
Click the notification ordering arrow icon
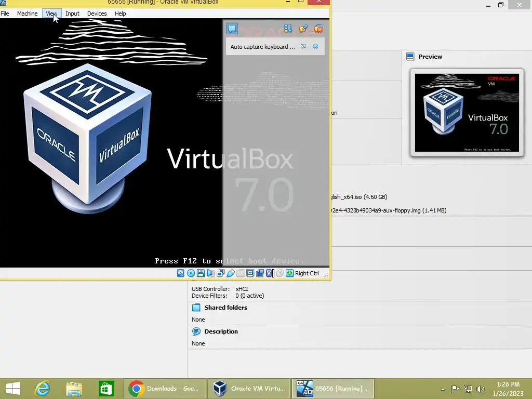pos(288,29)
